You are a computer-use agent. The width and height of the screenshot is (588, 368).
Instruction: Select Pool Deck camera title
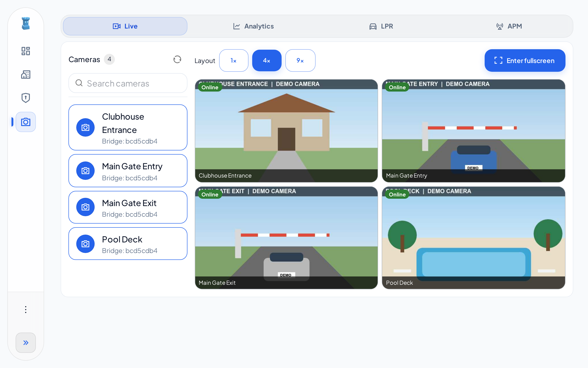pyautogui.click(x=122, y=239)
